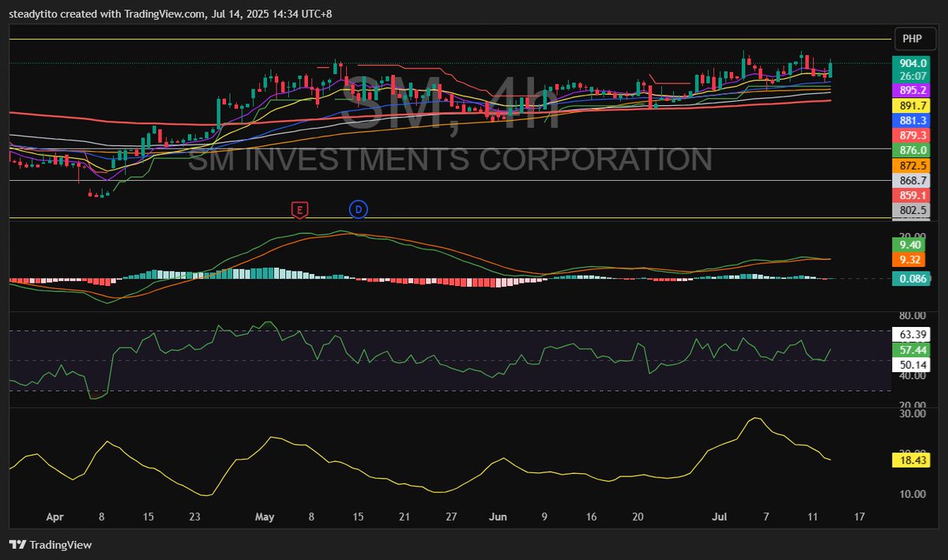
Task: Click the 17 date on time axis
Action: pos(860,517)
